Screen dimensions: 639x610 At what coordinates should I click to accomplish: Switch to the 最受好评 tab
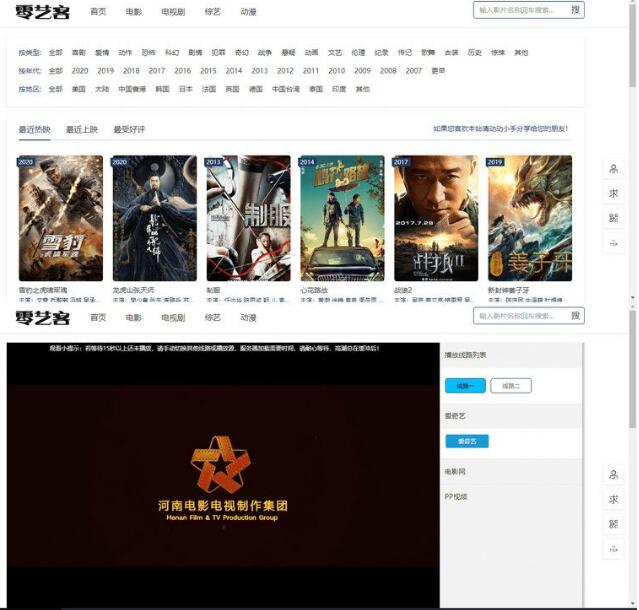coord(129,130)
